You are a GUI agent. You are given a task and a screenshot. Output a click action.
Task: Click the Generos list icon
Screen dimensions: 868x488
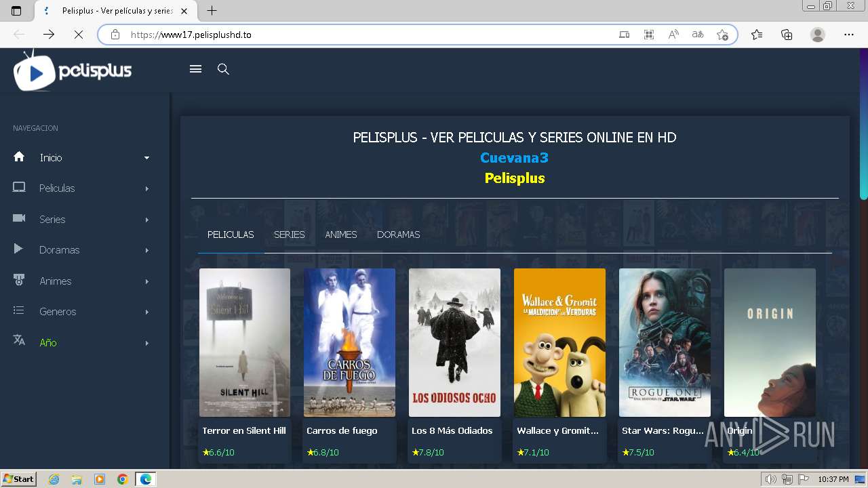19,310
